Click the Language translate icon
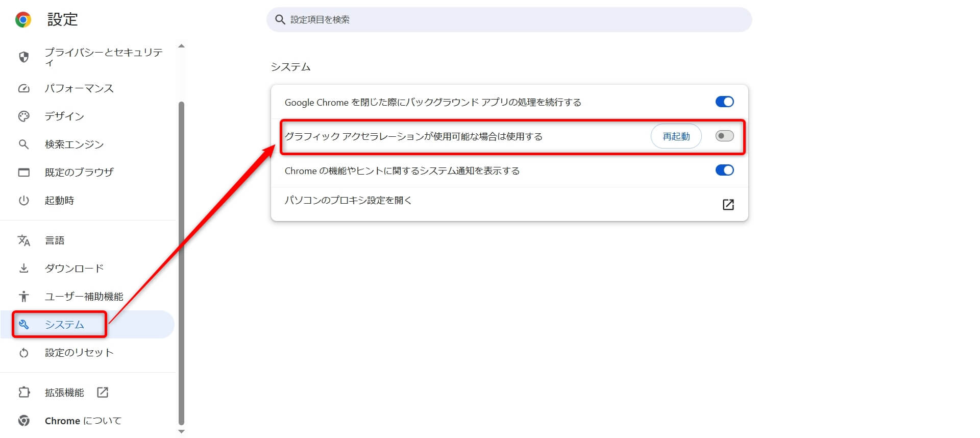Viewport: 980px width, 438px height. [23, 240]
